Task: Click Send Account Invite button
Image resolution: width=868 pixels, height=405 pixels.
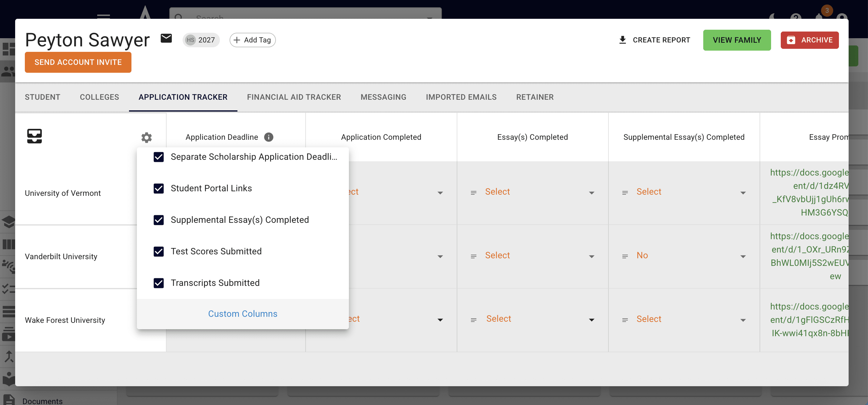Action: [78, 62]
